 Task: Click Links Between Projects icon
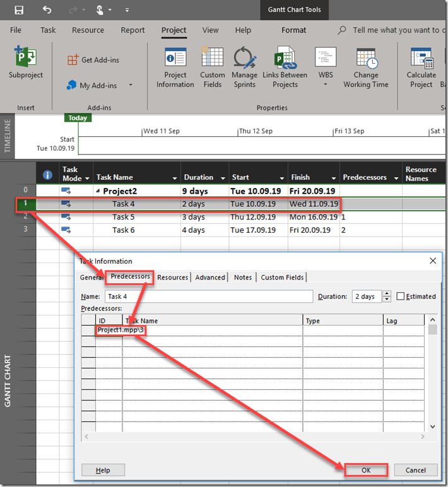tap(285, 67)
